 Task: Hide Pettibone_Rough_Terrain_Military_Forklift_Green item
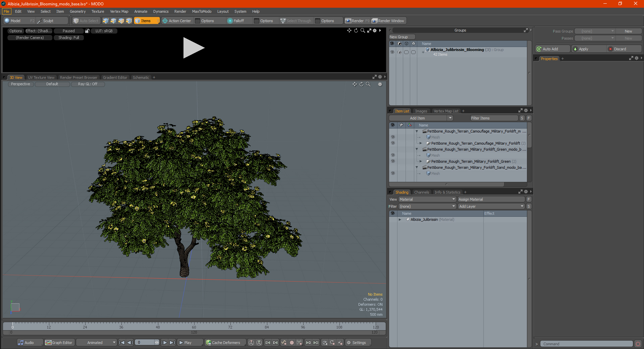393,161
